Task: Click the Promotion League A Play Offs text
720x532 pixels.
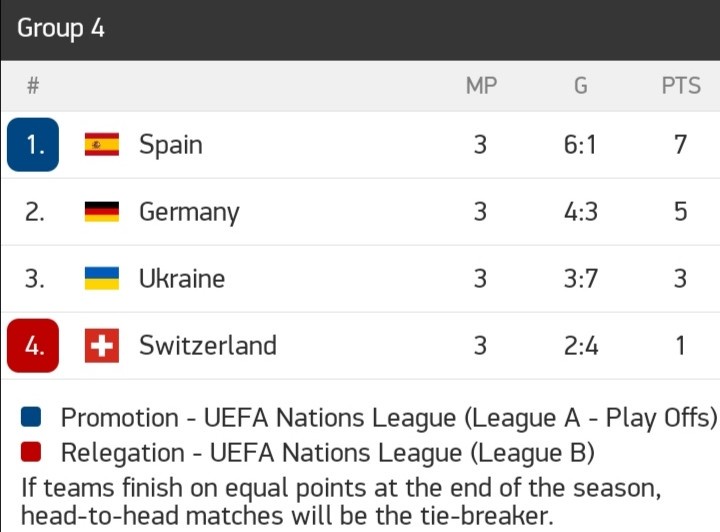Action: [x=389, y=418]
